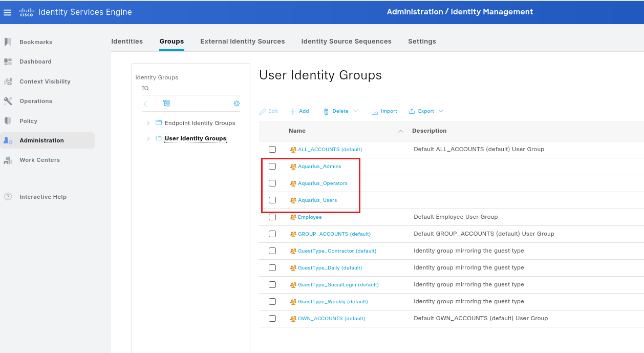Click the Cisco logo
The image size is (644, 353).
point(26,12)
